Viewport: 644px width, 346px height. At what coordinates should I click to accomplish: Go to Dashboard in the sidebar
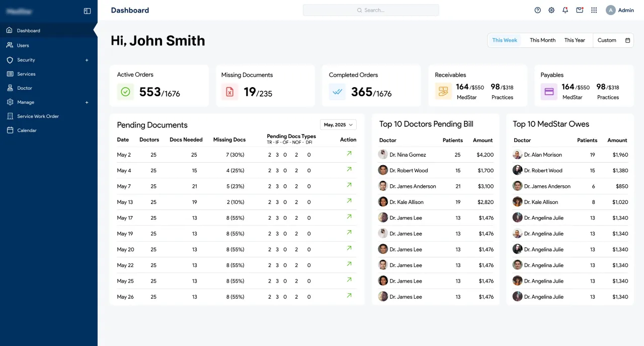[49, 31]
